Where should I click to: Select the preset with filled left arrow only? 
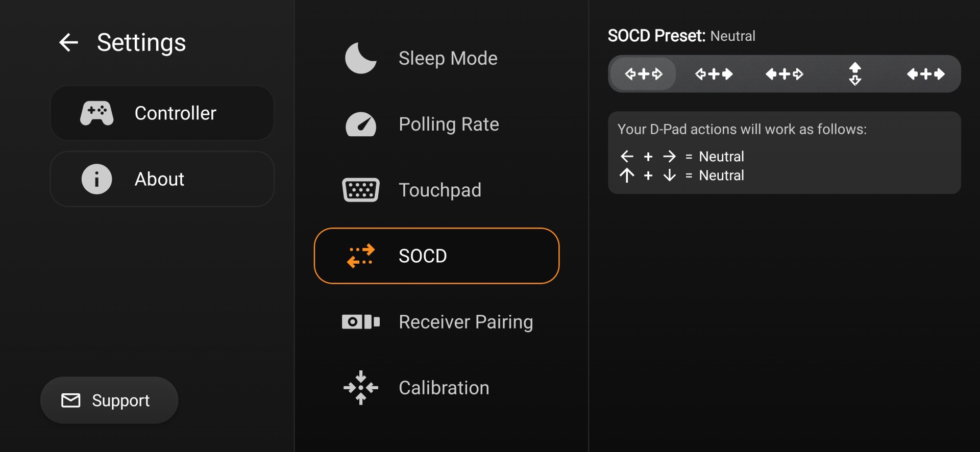(785, 74)
